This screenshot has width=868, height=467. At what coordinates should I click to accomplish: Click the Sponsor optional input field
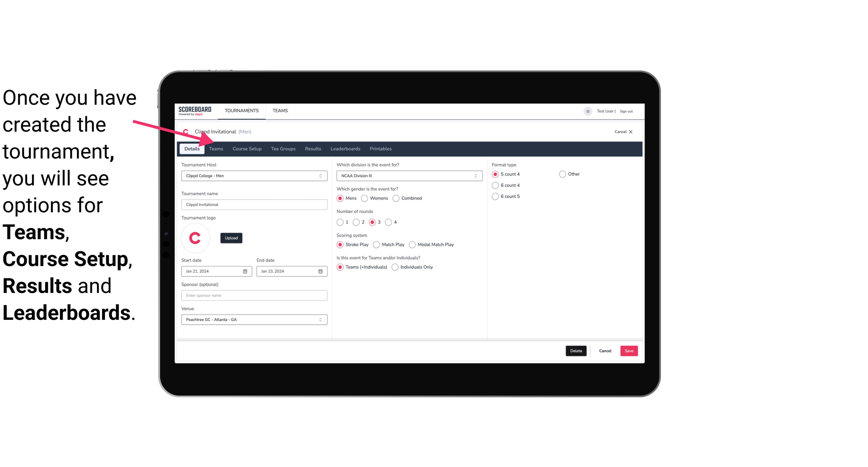(x=254, y=295)
